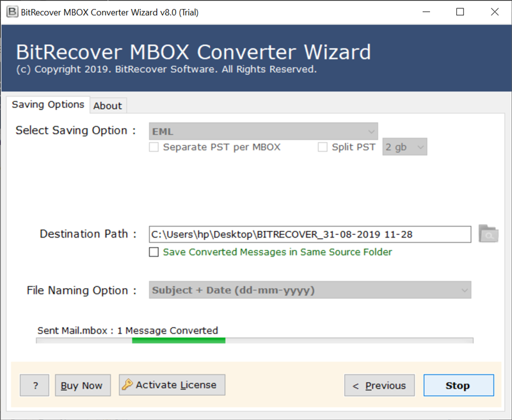Viewport: 512px width, 420px height.
Task: Switch to the Saving Options tab
Action: (x=48, y=104)
